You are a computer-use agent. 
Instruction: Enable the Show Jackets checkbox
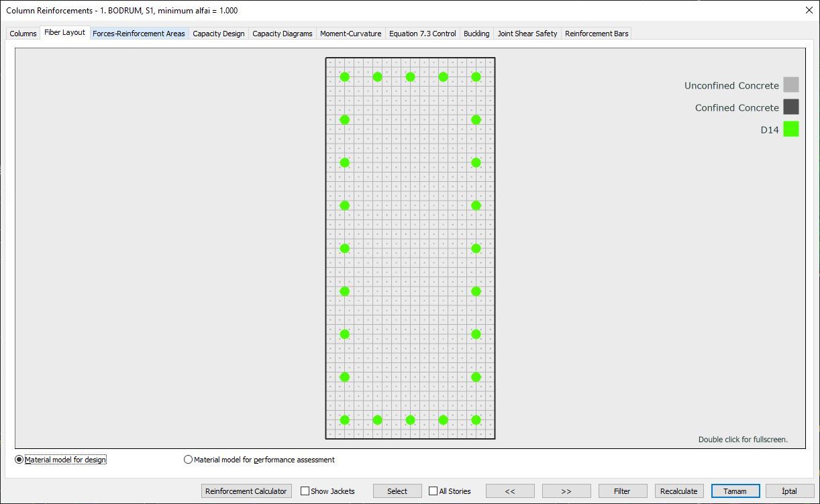305,491
